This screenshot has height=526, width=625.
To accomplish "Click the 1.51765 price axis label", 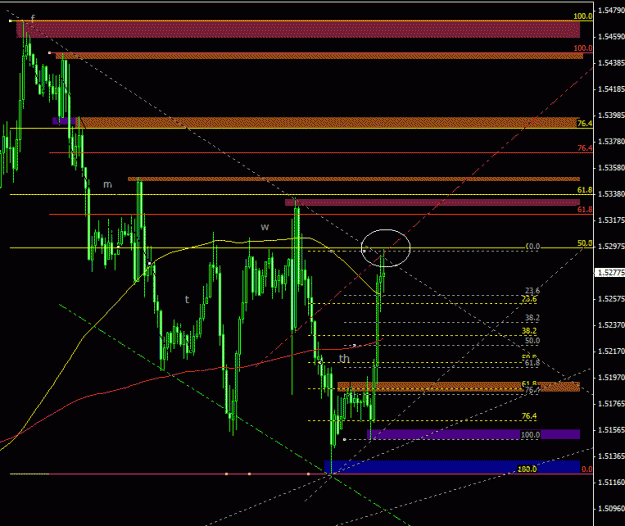I will point(611,404).
